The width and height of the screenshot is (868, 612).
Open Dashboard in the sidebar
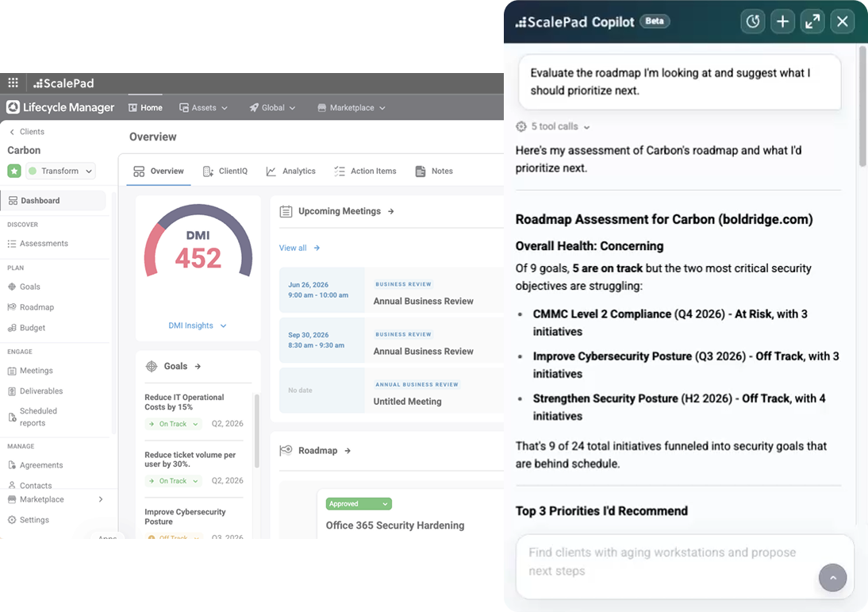tap(53, 201)
